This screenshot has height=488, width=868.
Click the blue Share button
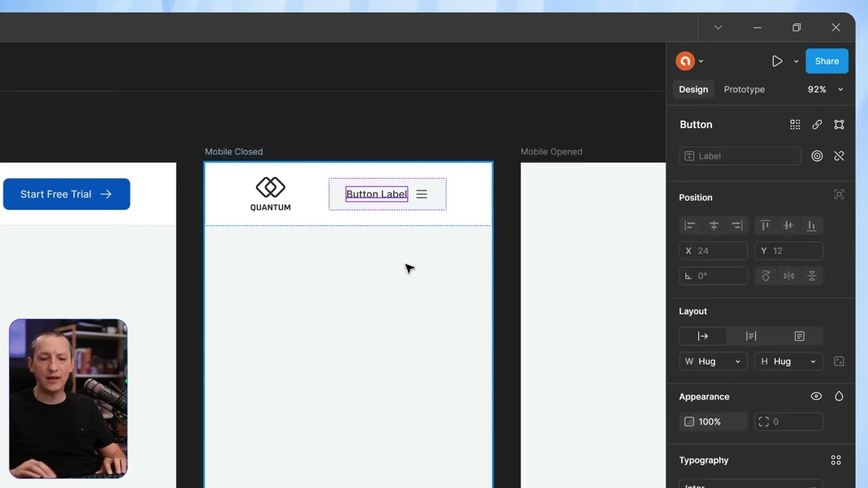[x=827, y=61]
